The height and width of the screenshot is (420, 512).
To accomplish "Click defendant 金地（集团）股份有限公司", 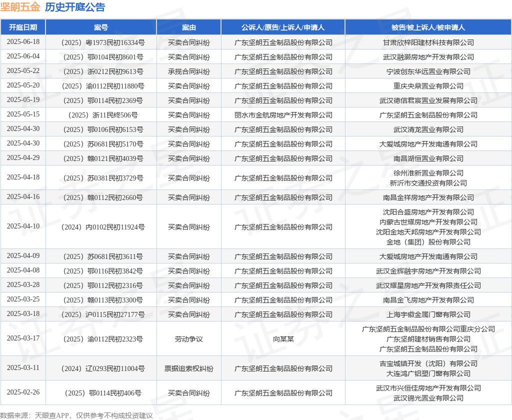I will pos(428,242).
